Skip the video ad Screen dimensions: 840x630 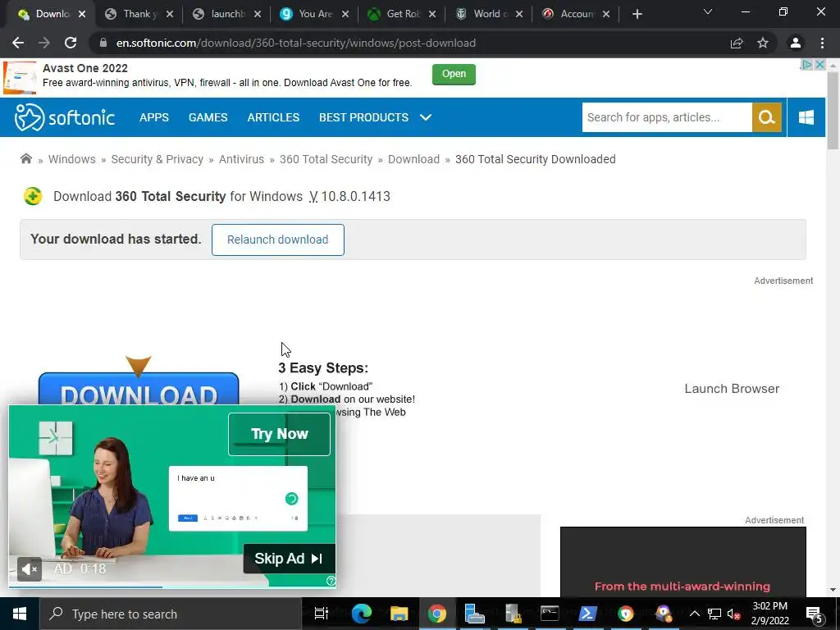click(290, 559)
